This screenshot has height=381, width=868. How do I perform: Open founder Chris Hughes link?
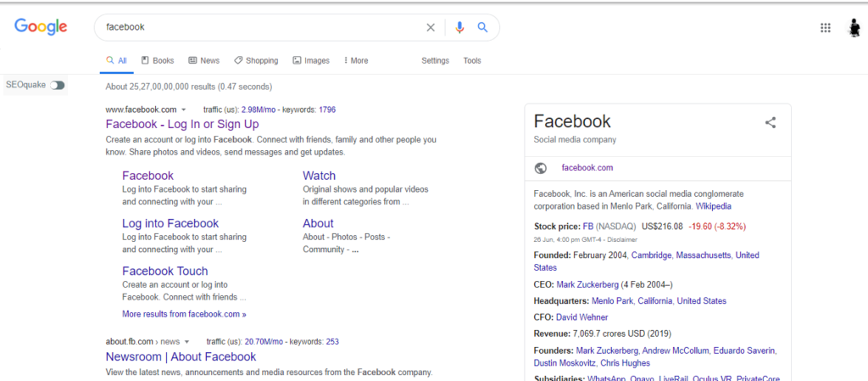(625, 363)
